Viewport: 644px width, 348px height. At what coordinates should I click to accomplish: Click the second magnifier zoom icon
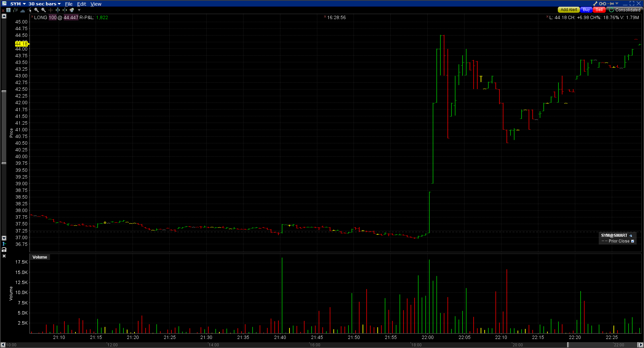(x=44, y=10)
